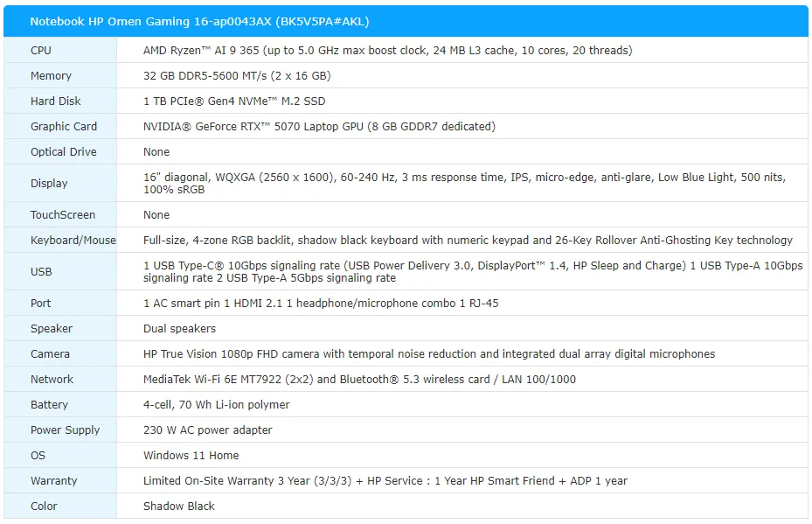Click the USB row label

click(x=41, y=272)
